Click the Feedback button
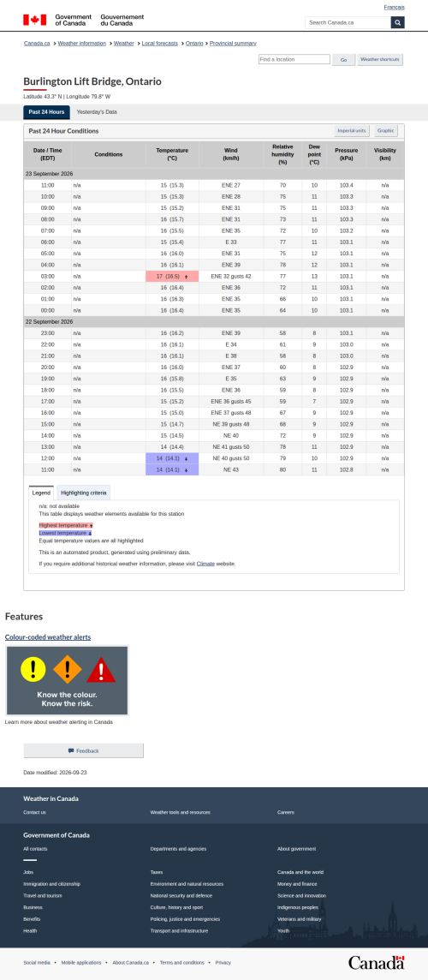This screenshot has height=980, width=428. click(83, 750)
